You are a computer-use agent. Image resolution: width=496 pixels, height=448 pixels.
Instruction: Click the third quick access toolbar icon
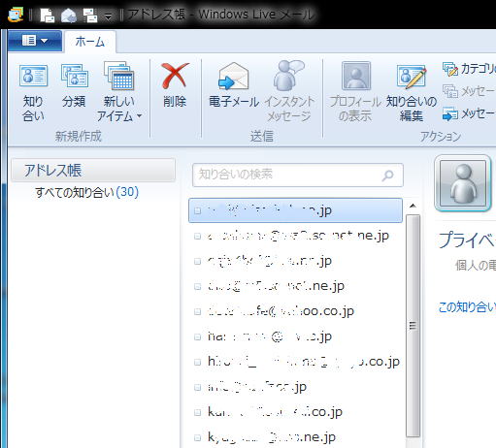click(x=90, y=16)
